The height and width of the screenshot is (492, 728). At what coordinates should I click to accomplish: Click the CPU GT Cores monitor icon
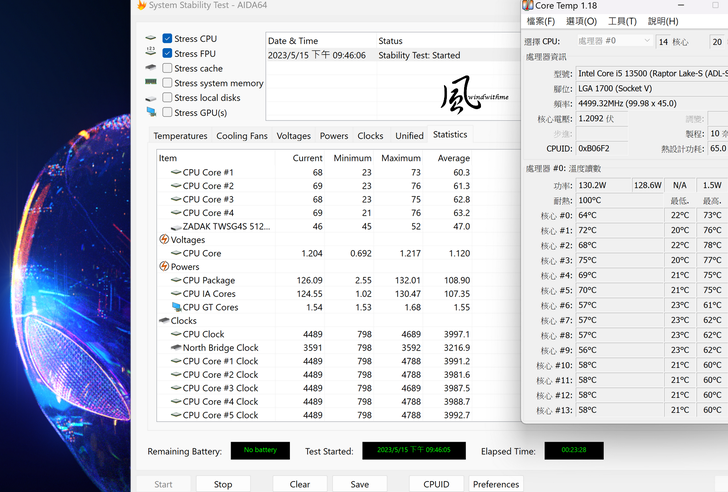click(x=176, y=307)
